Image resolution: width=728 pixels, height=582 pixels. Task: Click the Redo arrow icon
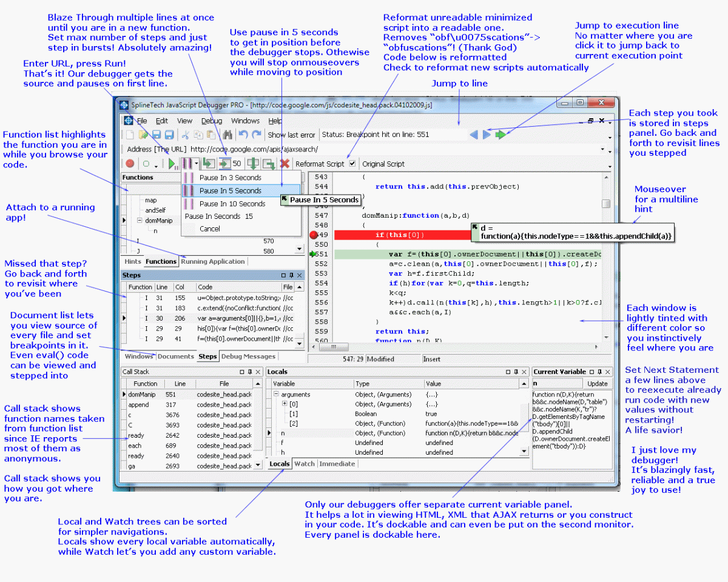click(x=257, y=135)
